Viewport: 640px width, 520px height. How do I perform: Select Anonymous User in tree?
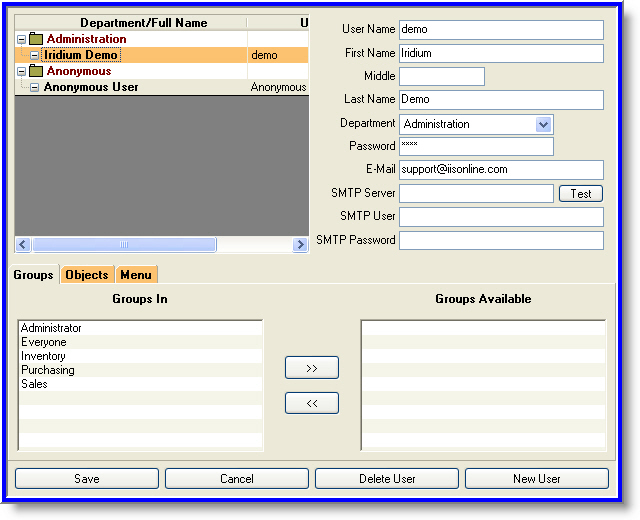tap(90, 87)
